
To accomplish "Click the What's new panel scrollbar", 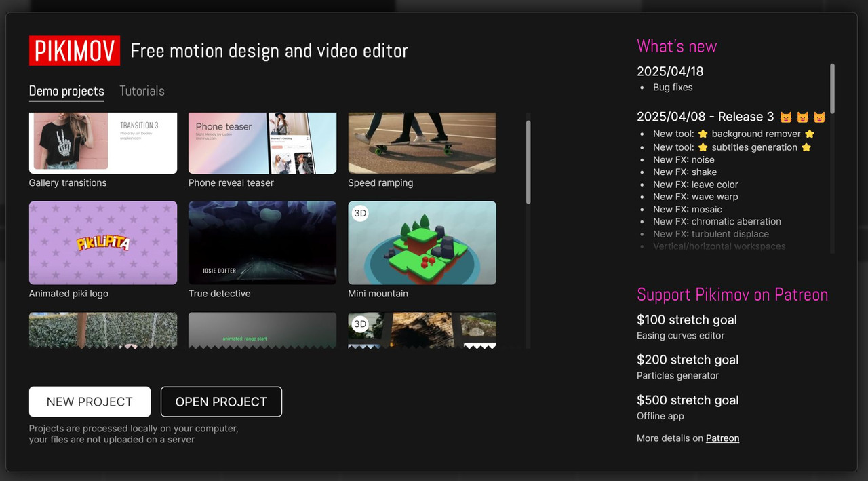I will 832,88.
